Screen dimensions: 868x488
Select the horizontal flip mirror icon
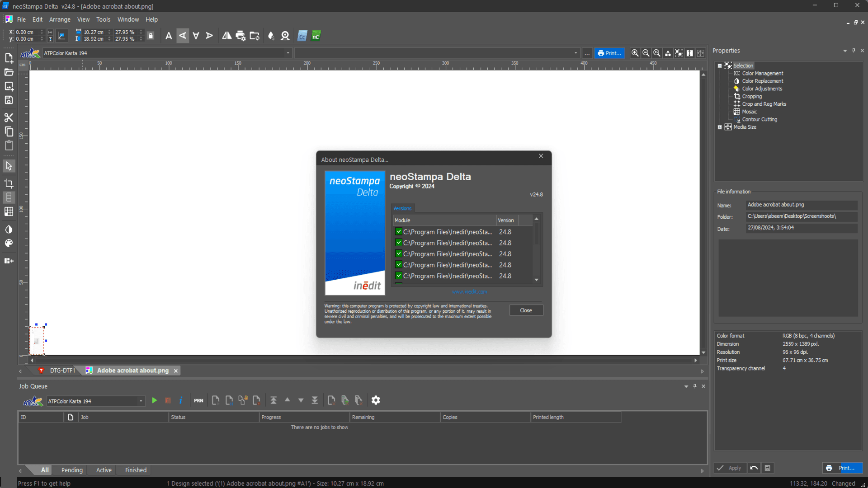(226, 35)
